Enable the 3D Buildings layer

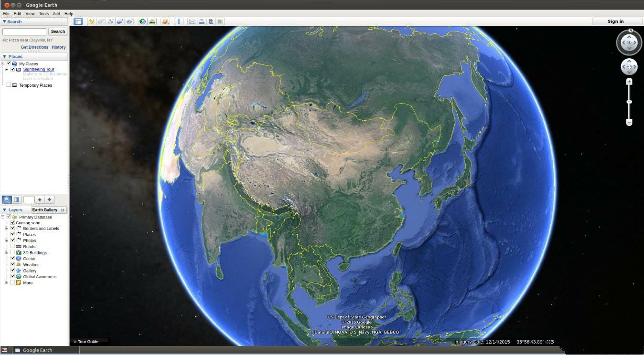pos(12,252)
